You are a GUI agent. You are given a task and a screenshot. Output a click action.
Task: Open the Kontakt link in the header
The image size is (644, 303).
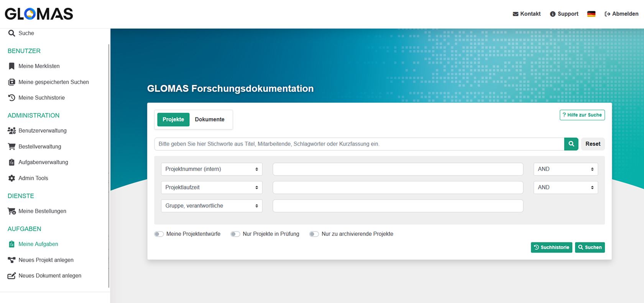tap(527, 14)
